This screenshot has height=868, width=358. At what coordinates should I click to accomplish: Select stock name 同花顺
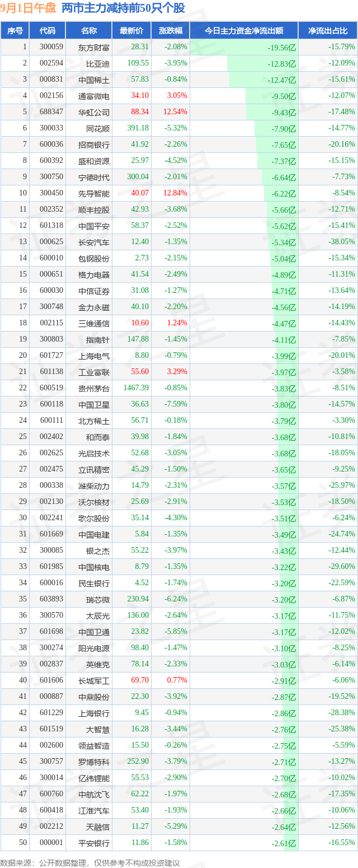(98, 128)
